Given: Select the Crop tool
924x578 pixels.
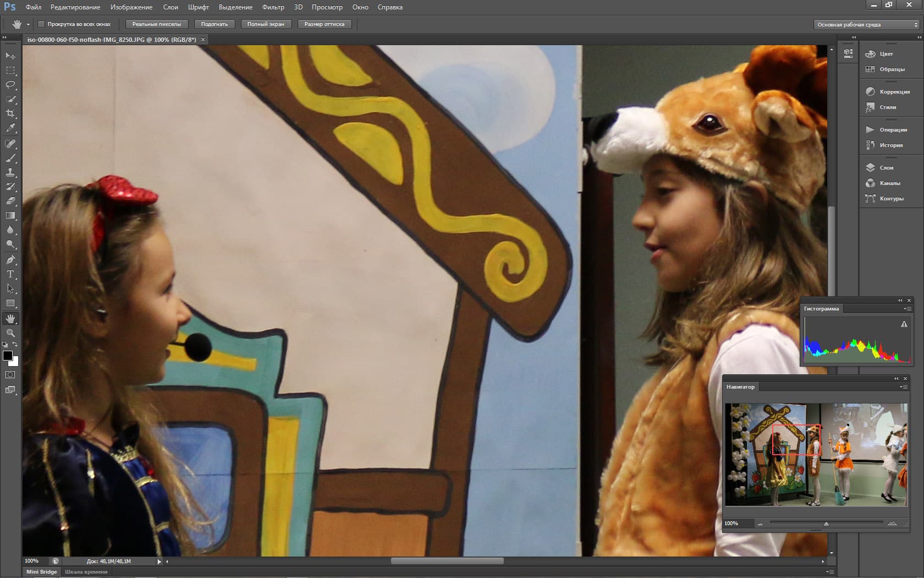Looking at the screenshot, I should click(10, 113).
